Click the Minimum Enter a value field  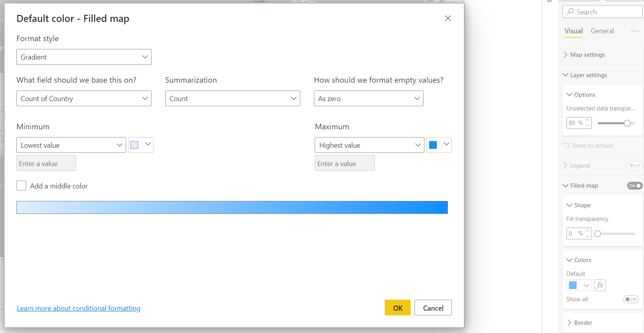click(x=46, y=163)
